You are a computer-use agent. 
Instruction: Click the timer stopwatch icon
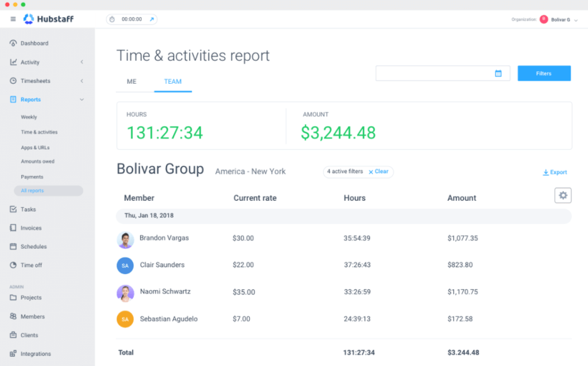tap(112, 19)
